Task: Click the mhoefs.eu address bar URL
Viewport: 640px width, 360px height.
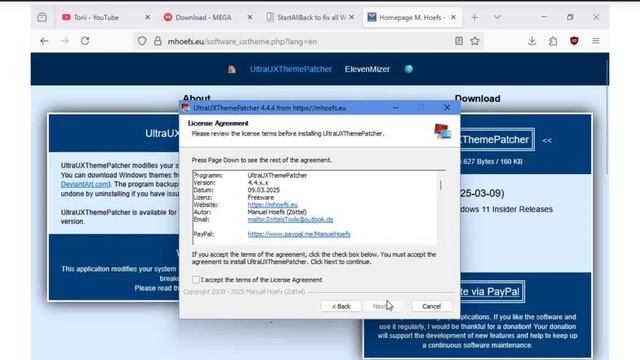Action: [x=242, y=42]
